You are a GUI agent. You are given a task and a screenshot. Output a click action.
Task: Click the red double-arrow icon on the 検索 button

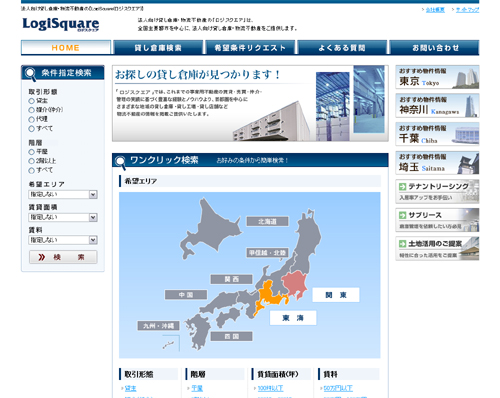[x=42, y=257]
